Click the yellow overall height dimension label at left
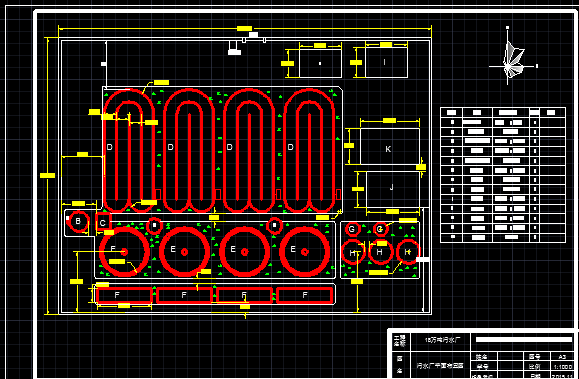 click(48, 175)
